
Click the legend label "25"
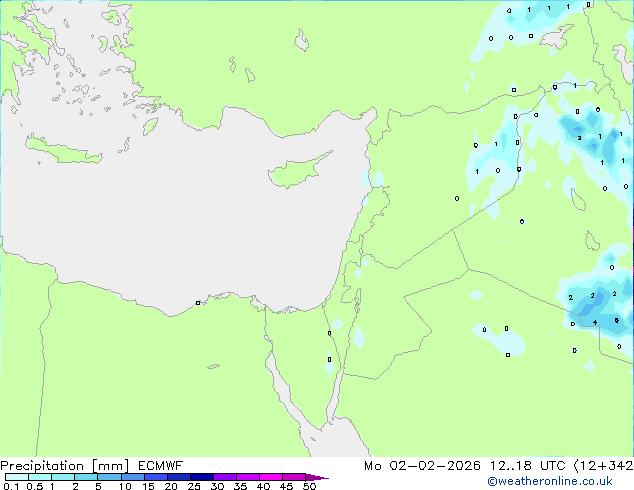(194, 486)
